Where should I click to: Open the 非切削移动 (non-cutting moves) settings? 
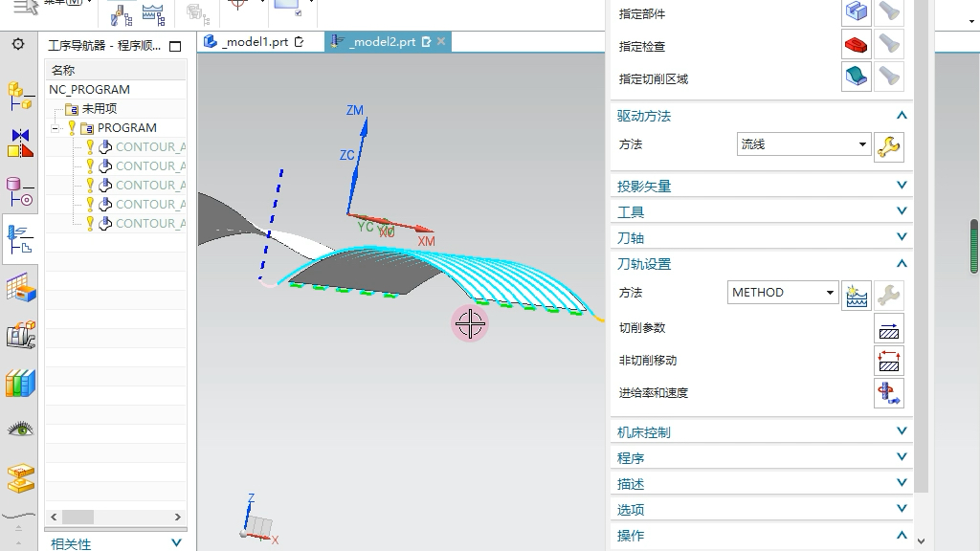coord(889,361)
